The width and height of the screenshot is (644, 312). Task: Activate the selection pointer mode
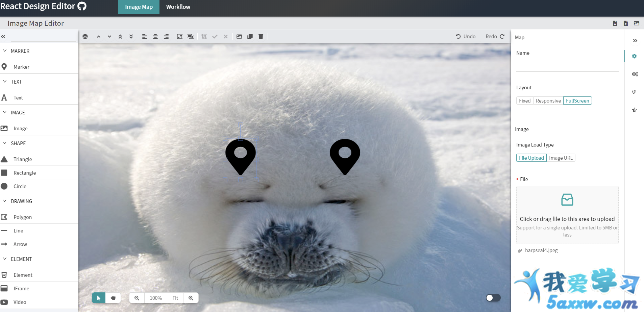pyautogui.click(x=99, y=298)
